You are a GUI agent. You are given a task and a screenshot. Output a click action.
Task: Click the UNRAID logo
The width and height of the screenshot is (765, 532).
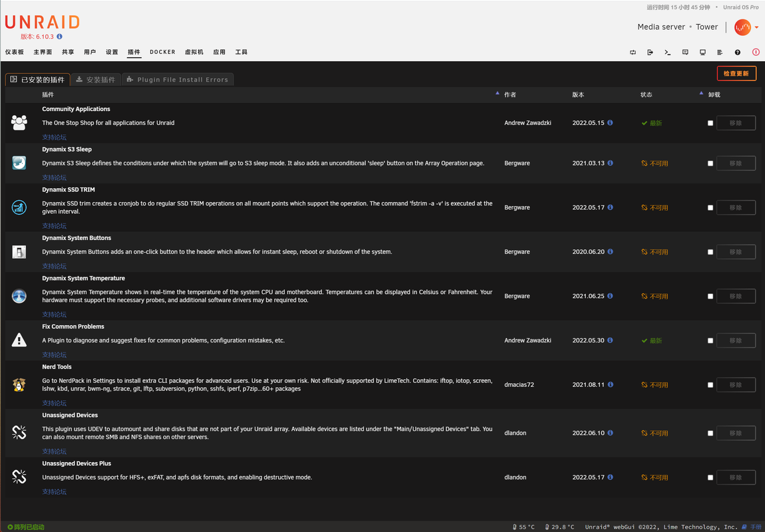coord(42,23)
